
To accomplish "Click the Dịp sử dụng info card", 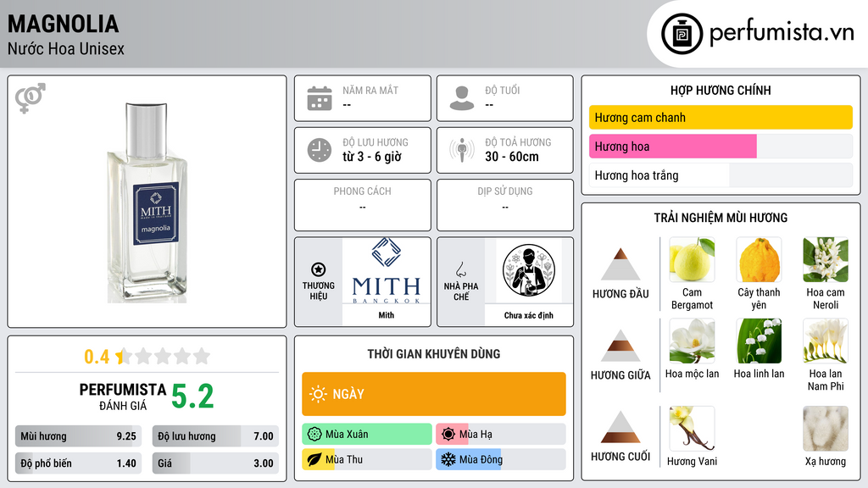I will point(505,205).
